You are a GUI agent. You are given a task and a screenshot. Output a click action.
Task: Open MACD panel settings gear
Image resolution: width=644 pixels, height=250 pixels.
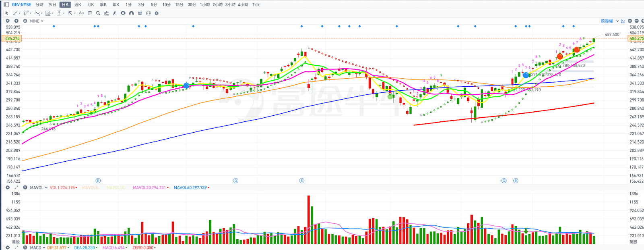click(8, 248)
